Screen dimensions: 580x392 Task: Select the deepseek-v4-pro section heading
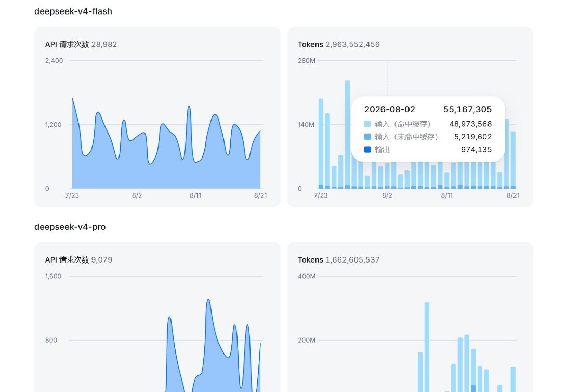(70, 227)
